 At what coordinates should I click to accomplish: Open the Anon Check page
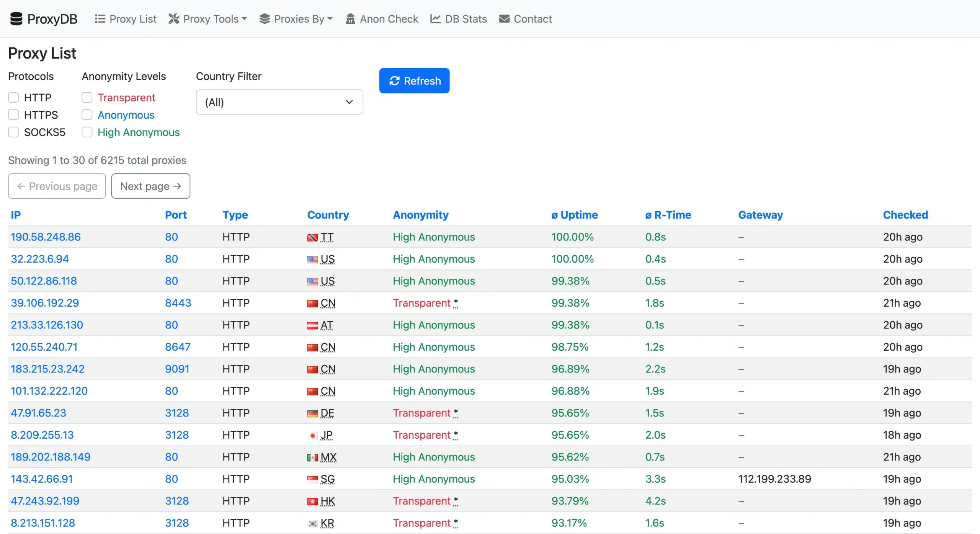click(x=382, y=19)
